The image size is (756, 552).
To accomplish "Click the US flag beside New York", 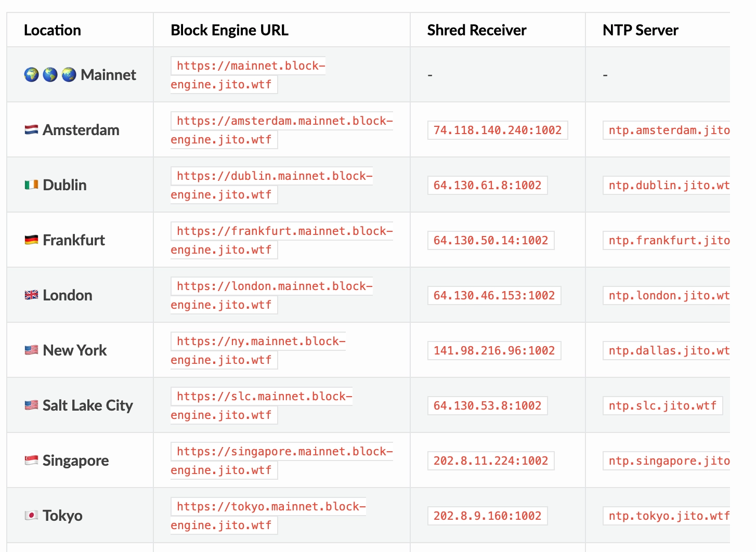I will pyautogui.click(x=31, y=350).
